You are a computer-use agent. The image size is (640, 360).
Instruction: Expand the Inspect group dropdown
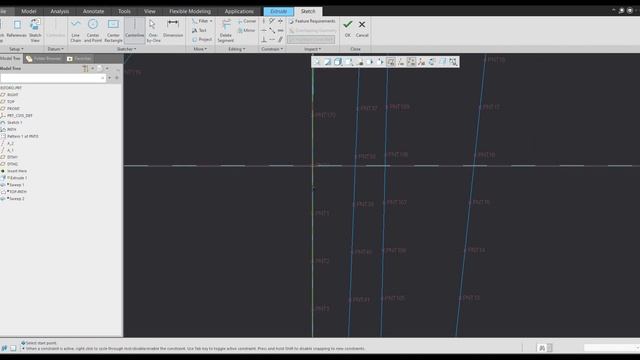coord(313,49)
